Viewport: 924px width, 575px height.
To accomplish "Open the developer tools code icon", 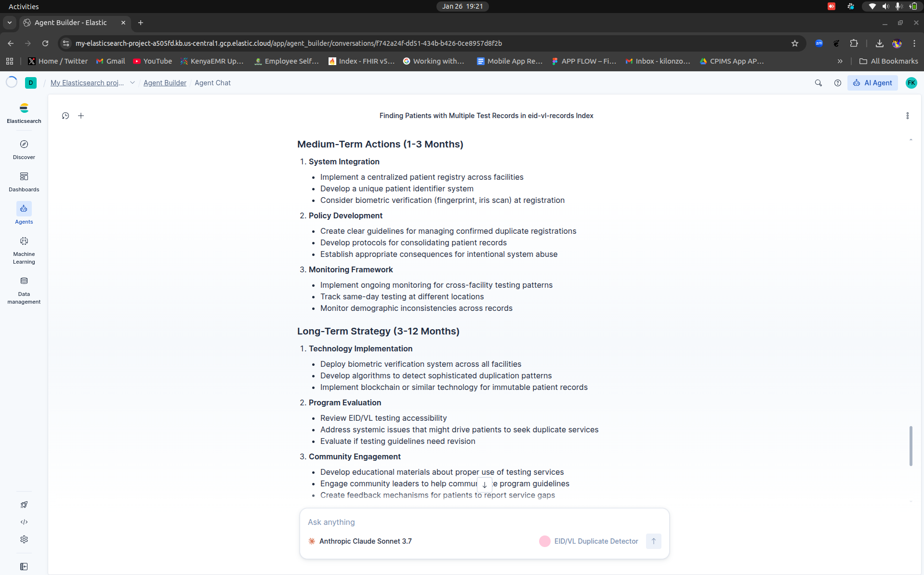I will tap(24, 522).
